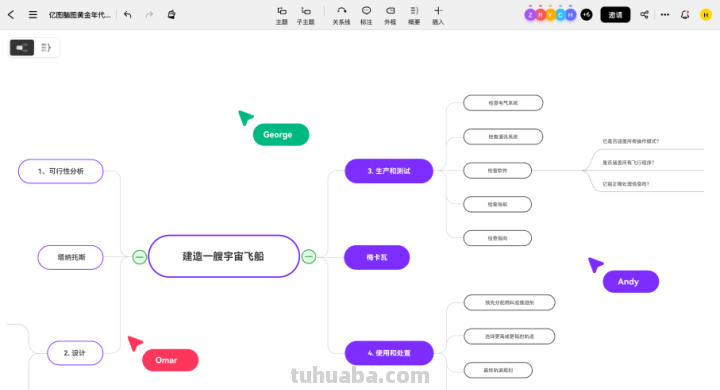Add a topic with the 主题 tool

[281, 16]
